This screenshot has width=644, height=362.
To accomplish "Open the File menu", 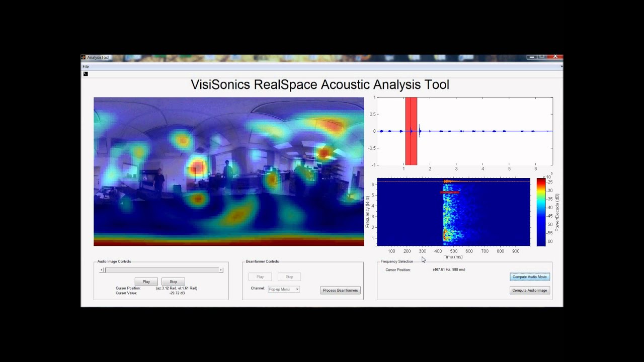I will [x=86, y=66].
